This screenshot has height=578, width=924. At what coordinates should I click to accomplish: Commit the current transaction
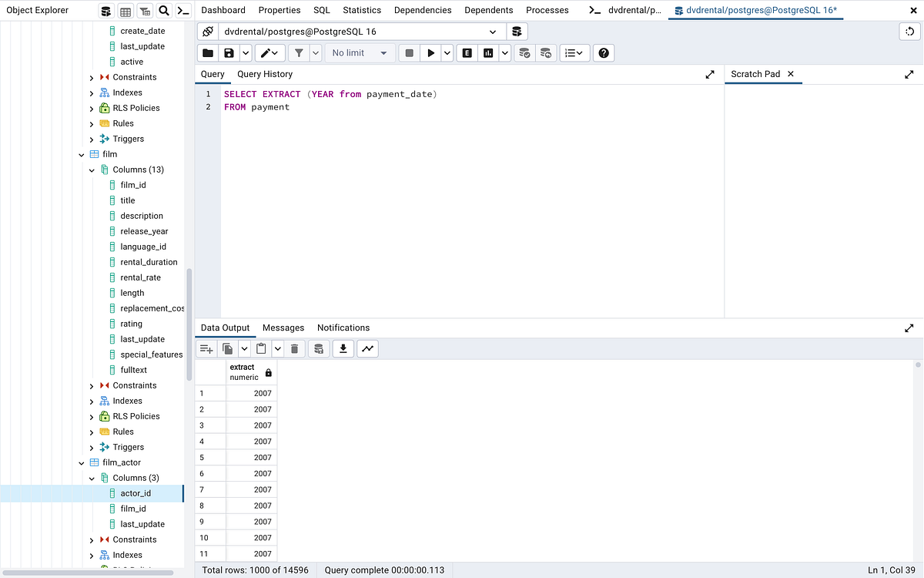tap(524, 52)
